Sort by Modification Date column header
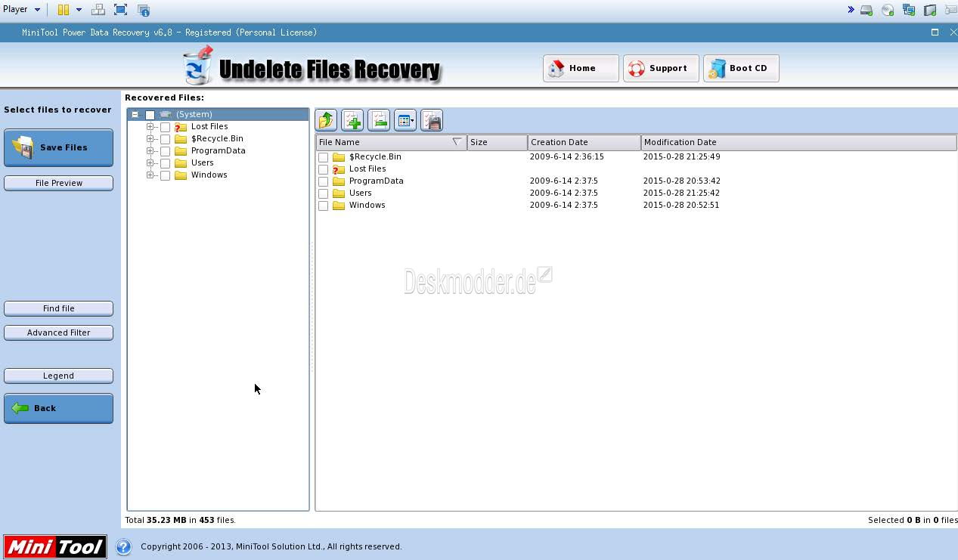 pyautogui.click(x=799, y=142)
